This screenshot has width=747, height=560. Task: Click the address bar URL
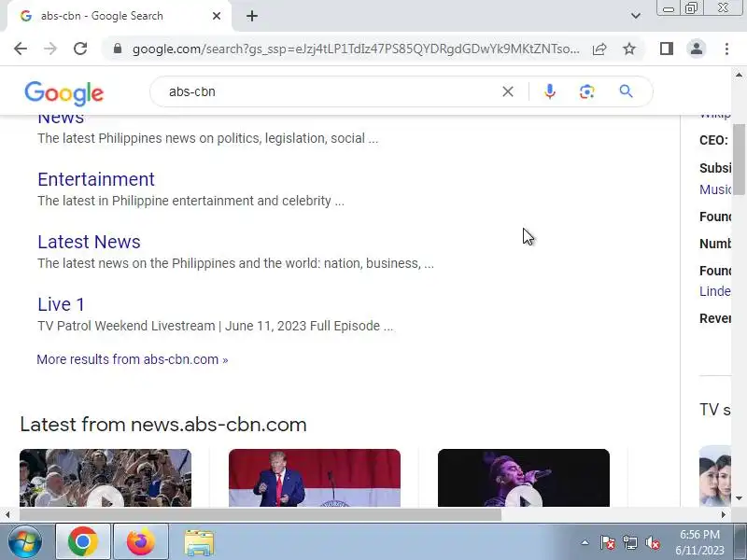click(x=356, y=49)
